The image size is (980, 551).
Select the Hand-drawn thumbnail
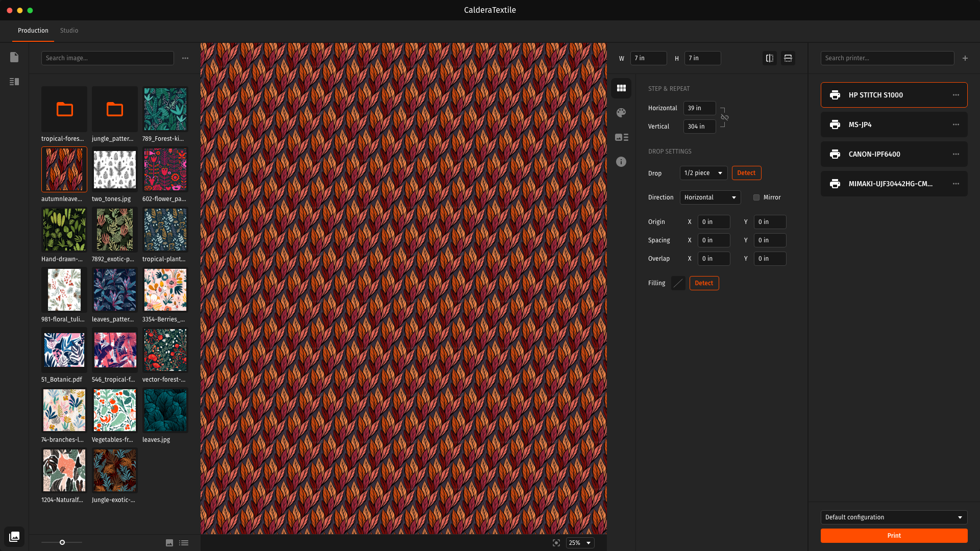64,230
